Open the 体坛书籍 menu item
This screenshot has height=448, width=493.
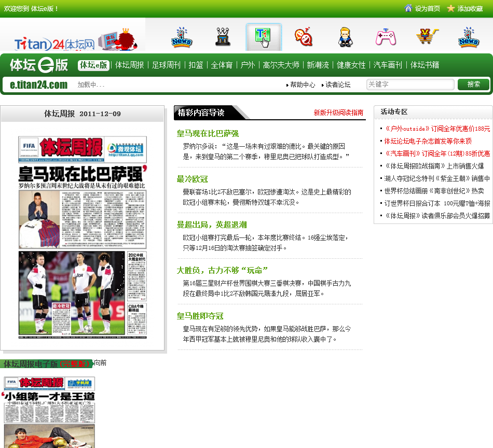tap(425, 65)
